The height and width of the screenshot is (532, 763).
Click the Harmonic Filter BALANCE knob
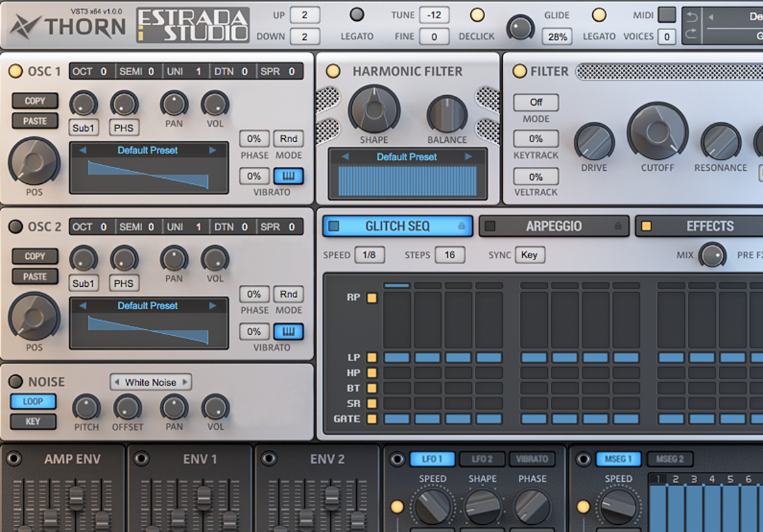coord(447,115)
